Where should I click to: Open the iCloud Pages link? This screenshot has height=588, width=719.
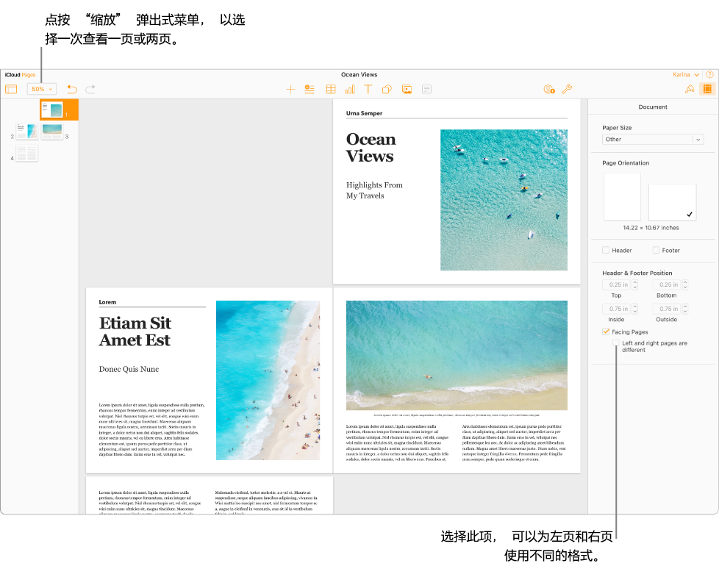click(20, 75)
